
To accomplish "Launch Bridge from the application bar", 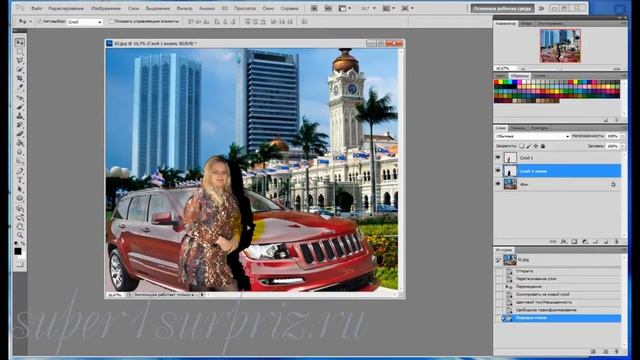I will (314, 8).
